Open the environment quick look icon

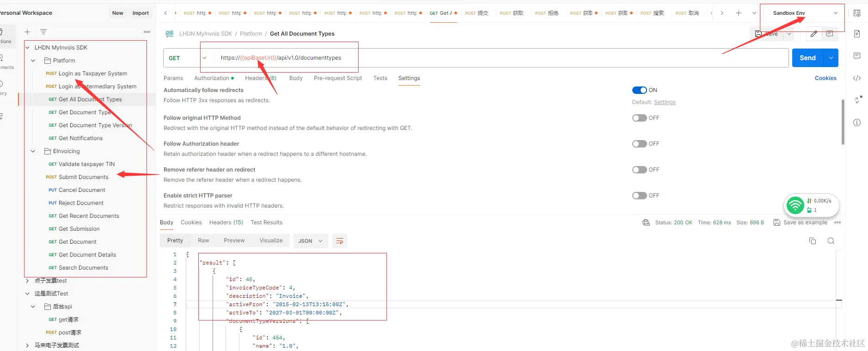click(x=857, y=13)
